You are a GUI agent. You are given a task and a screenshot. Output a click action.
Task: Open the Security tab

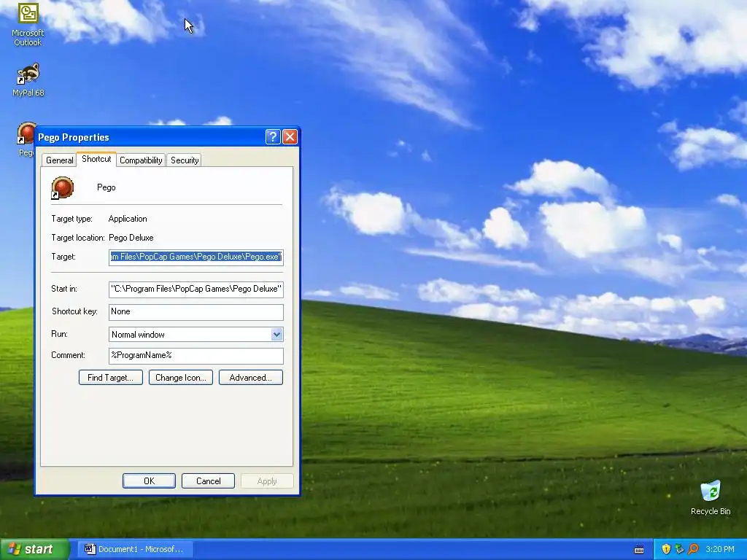[x=185, y=160]
